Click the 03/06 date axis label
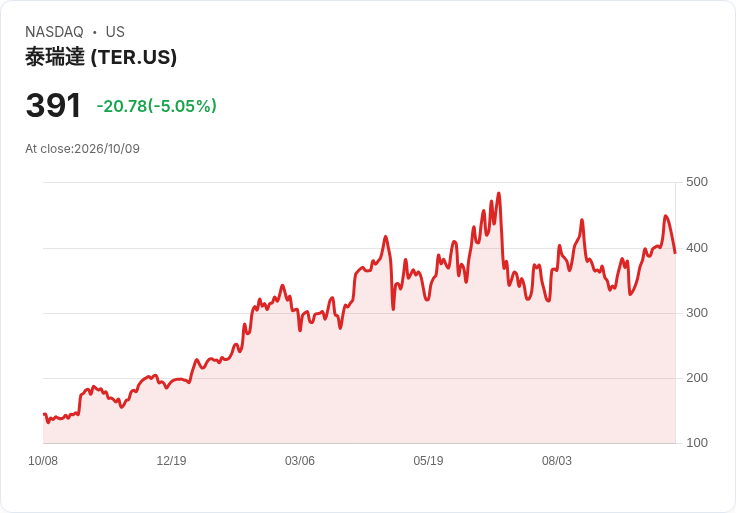This screenshot has height=513, width=736. click(x=299, y=460)
